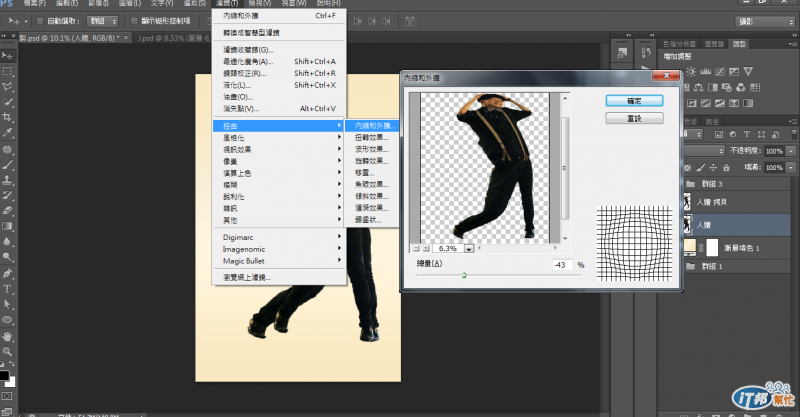Click the 確定 confirm button in dialog
The image size is (800, 417).
634,101
